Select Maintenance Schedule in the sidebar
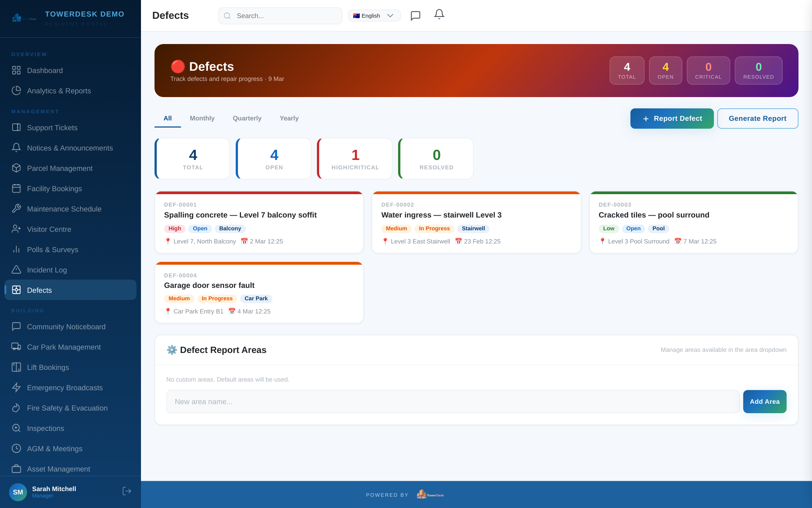The height and width of the screenshot is (508, 812). tap(64, 209)
